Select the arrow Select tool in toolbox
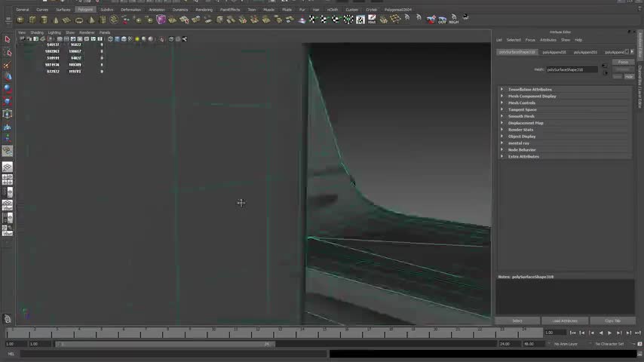This screenshot has height=362, width=644. tap(7, 39)
